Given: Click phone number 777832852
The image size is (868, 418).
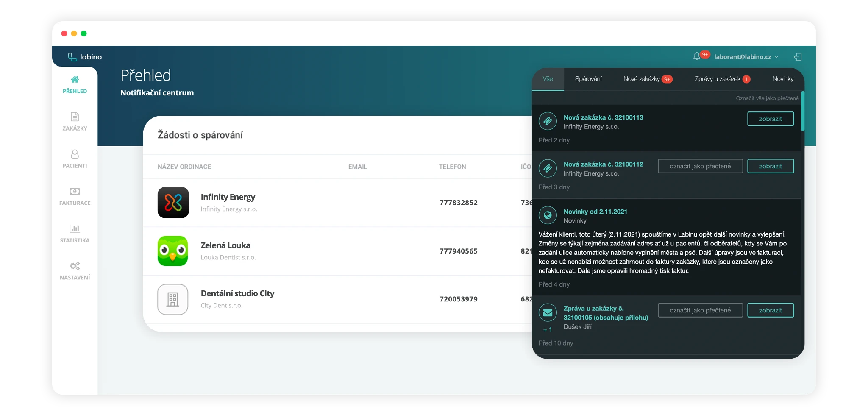Looking at the screenshot, I should coord(459,203).
